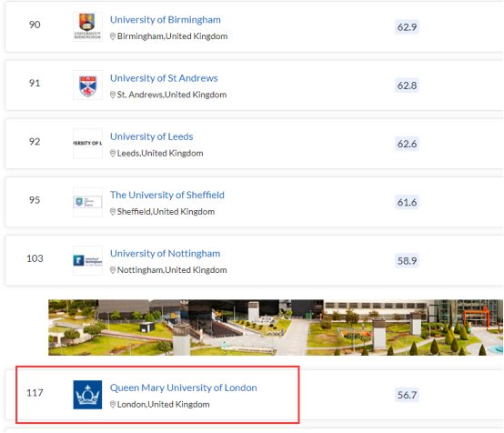Click score 62.9 for Birmingham
This screenshot has height=433, width=504.
coord(407,27)
